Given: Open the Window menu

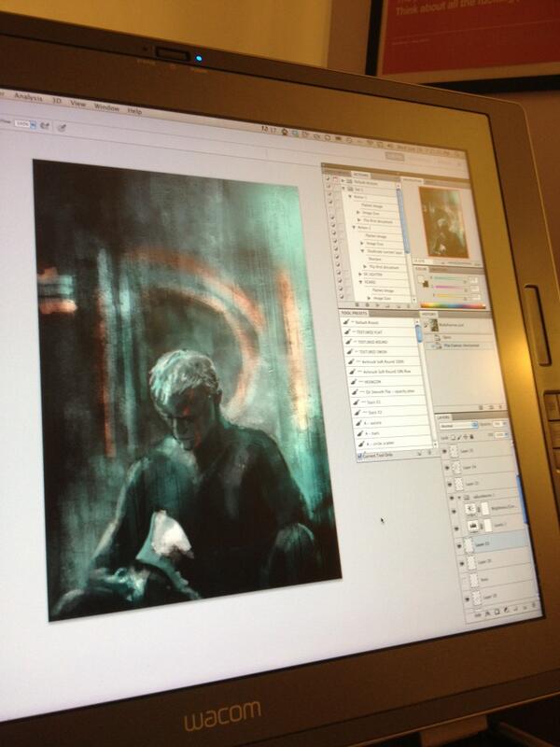Looking at the screenshot, I should (x=106, y=107).
